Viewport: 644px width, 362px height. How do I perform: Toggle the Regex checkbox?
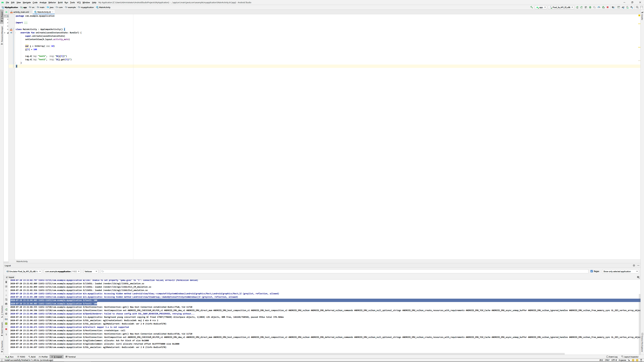tap(592, 271)
